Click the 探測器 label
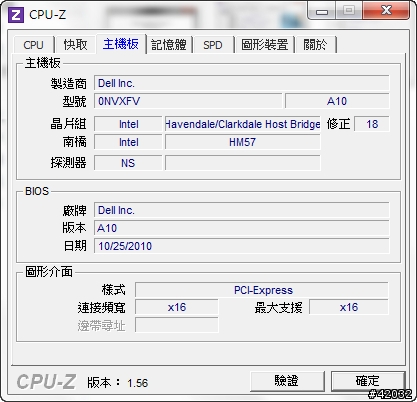 [69, 163]
